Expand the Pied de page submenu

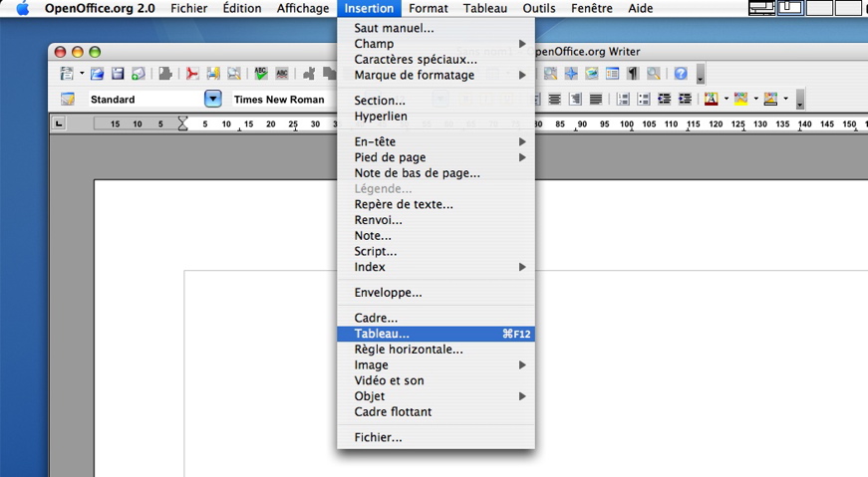point(436,157)
